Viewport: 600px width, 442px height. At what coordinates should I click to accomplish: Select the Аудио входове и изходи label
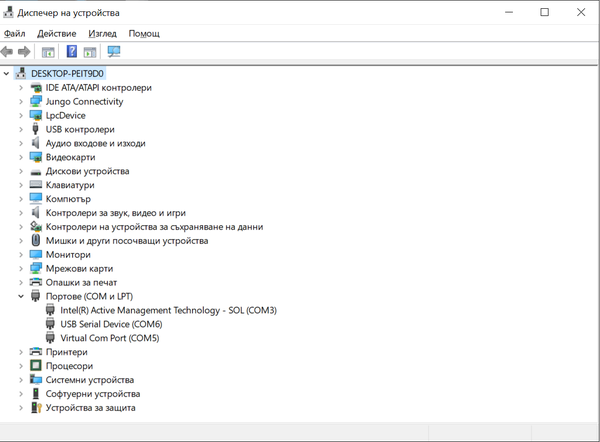point(95,144)
